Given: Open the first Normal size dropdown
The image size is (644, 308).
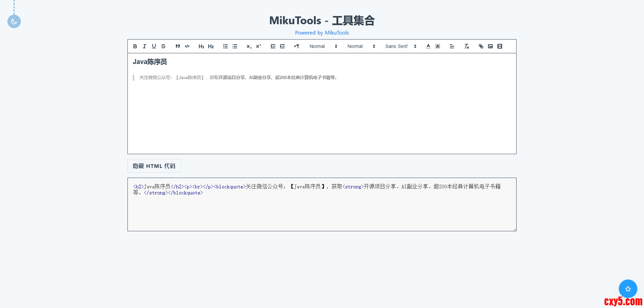Looking at the screenshot, I should pos(323,46).
